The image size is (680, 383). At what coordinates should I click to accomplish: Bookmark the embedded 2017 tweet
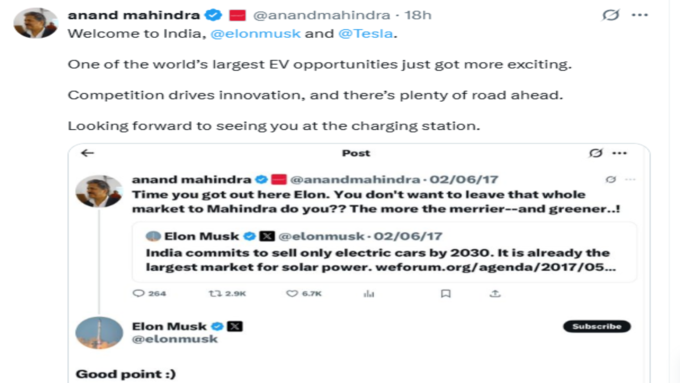coord(445,294)
